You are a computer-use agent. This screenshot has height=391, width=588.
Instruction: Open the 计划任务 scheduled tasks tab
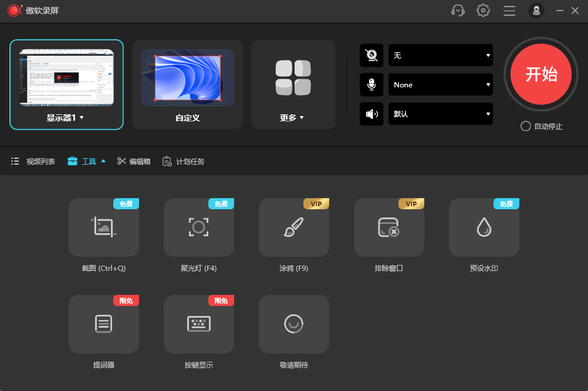tap(184, 161)
